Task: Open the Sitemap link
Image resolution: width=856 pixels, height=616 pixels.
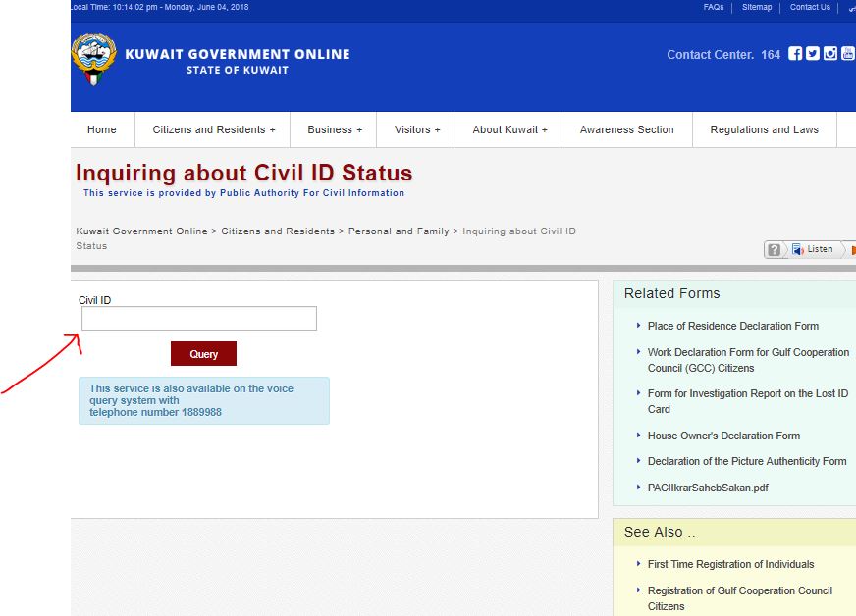Action: 757,7
